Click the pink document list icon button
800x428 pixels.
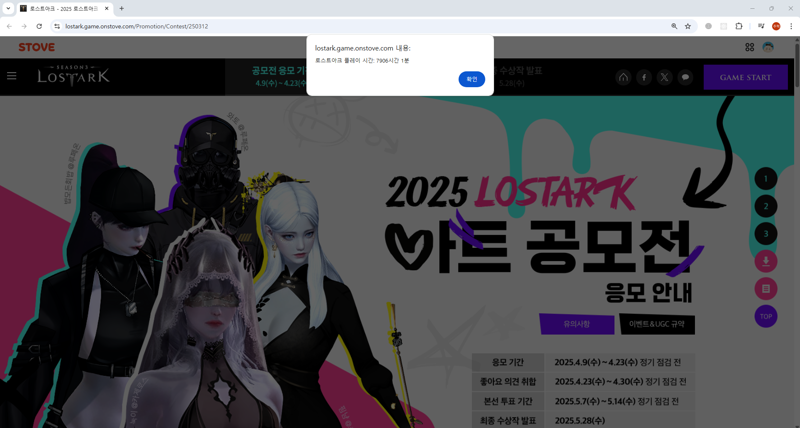point(766,289)
